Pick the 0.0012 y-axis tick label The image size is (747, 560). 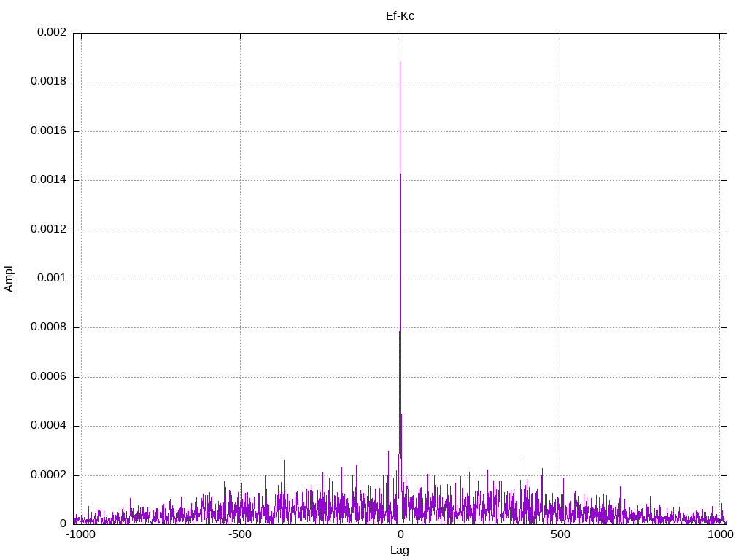[x=48, y=230]
